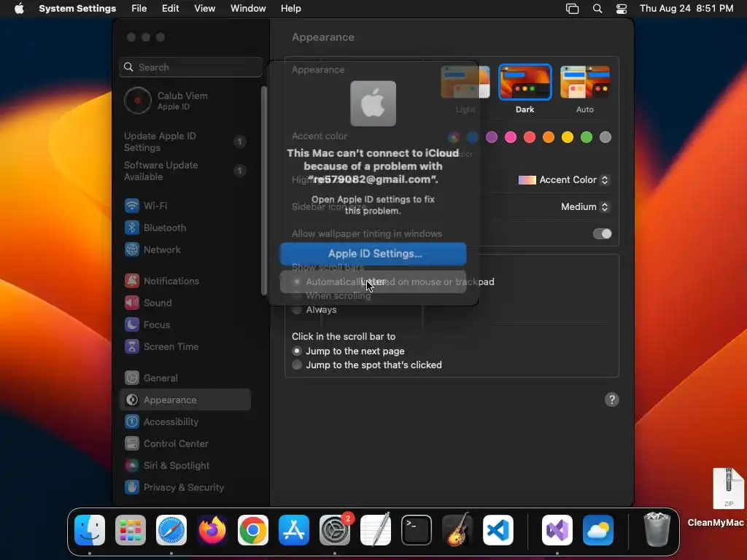Pick the green accent color
The width and height of the screenshot is (747, 560).
[x=587, y=138]
